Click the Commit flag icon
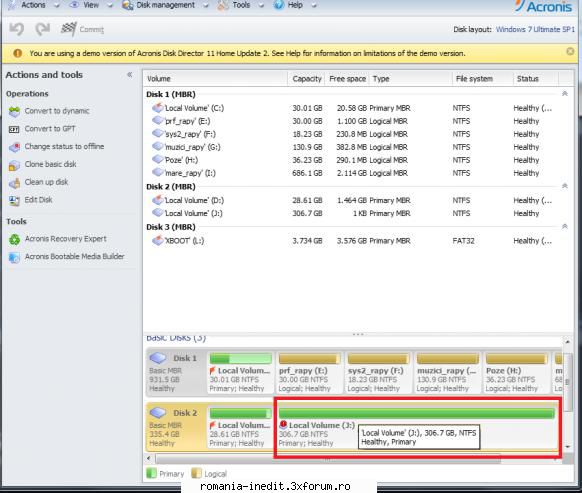 pyautogui.click(x=69, y=29)
